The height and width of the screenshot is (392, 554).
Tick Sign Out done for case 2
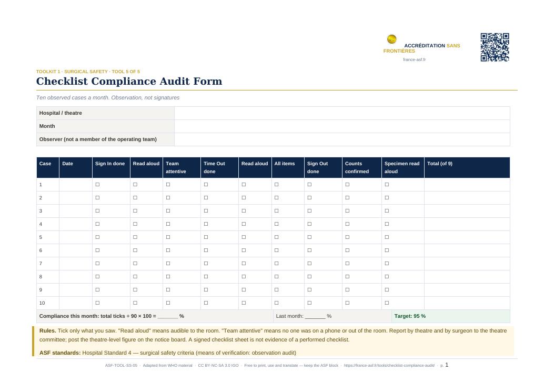pos(309,198)
